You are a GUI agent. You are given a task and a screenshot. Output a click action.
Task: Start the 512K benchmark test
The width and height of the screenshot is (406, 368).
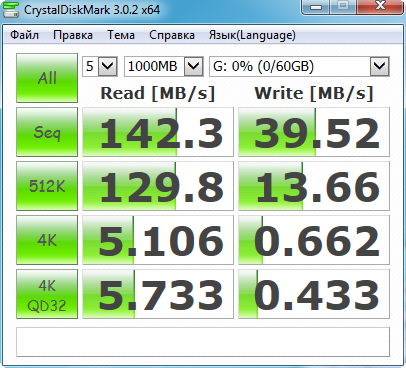47,186
